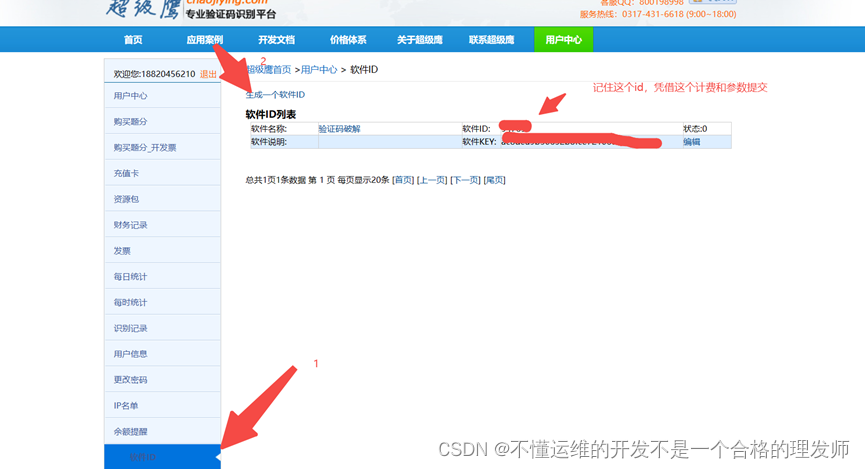The width and height of the screenshot is (865, 469).
Task: Open the 关于超级鹰 navigation tab
Action: point(420,40)
